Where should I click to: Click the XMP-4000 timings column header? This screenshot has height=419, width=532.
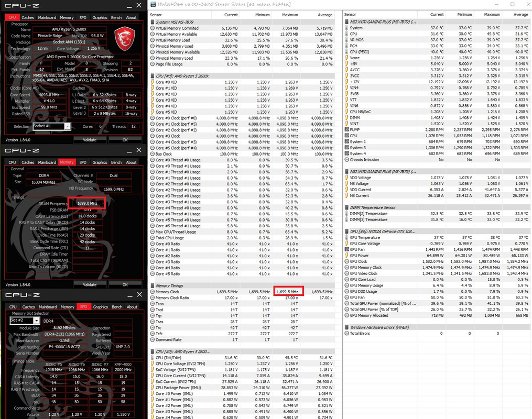(123, 365)
